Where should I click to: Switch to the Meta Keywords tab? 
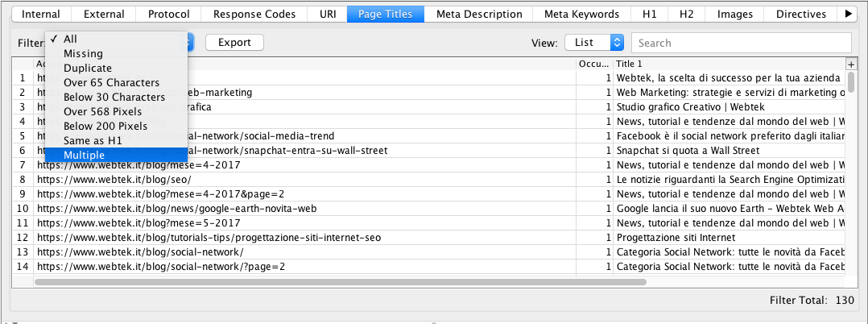[x=581, y=15]
